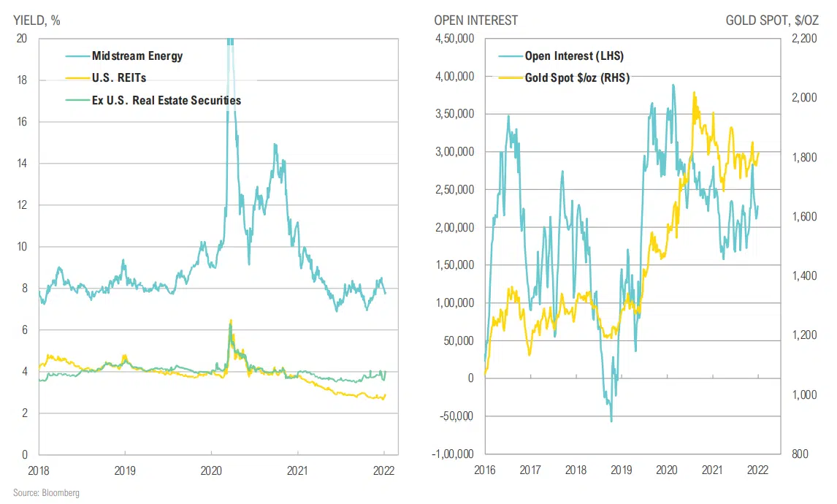This screenshot has width=837, height=504.
Task: Select the Open Interest (LHS) legend label
Action: 574,56
